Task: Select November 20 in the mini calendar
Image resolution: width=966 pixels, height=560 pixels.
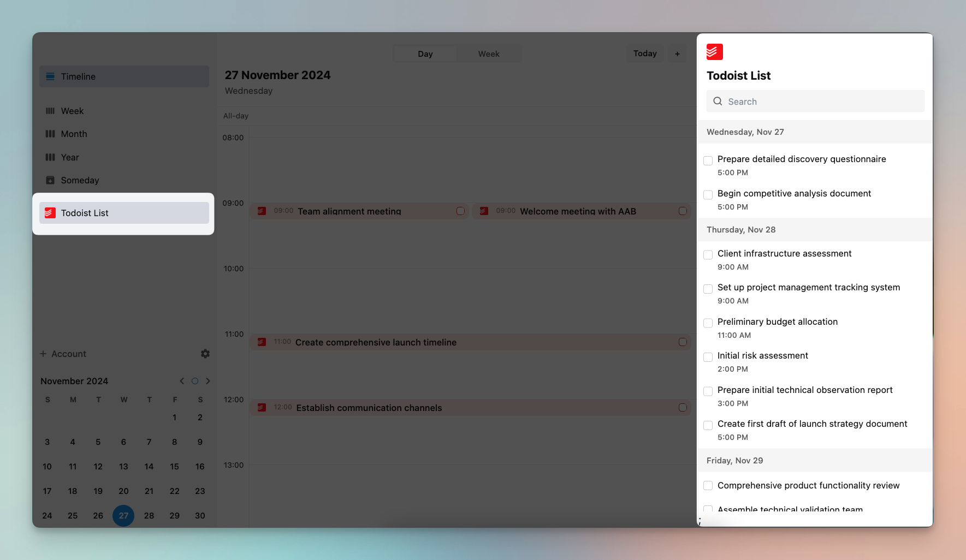Action: point(123,491)
